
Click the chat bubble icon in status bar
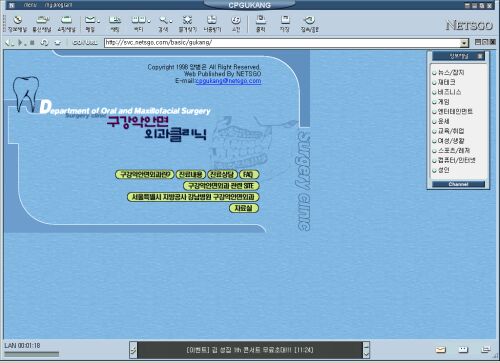(x=463, y=350)
